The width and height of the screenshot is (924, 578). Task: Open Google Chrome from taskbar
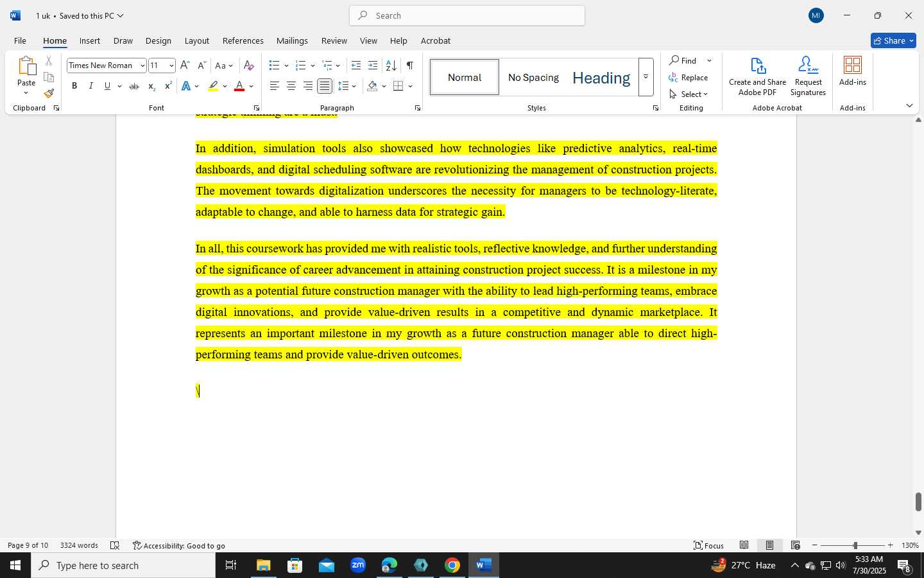tap(452, 565)
